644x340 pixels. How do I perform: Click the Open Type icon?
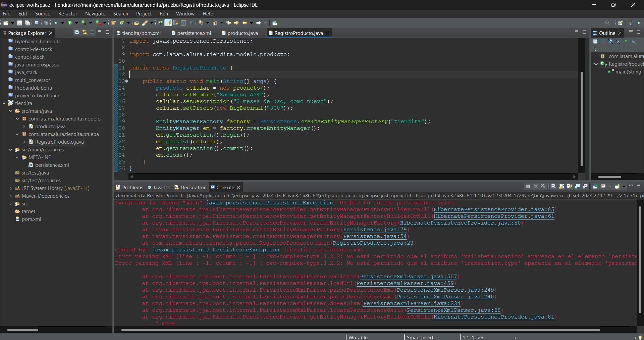click(x=137, y=23)
